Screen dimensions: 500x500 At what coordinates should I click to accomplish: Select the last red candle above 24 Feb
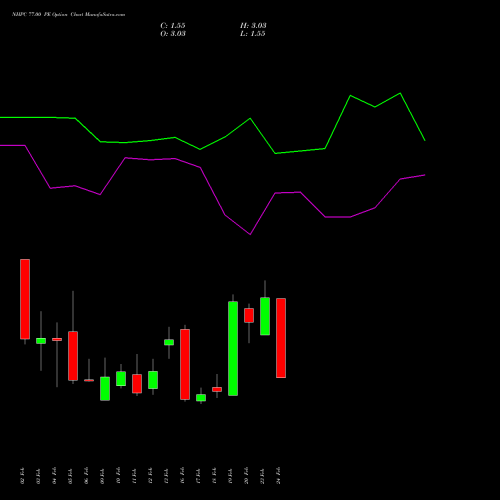[281, 338]
